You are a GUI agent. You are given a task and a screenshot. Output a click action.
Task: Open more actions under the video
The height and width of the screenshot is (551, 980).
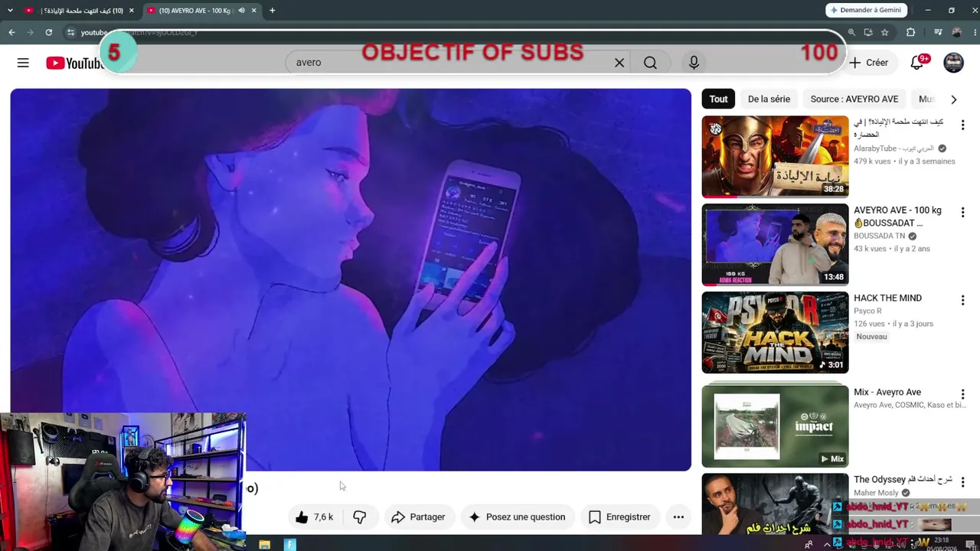tap(678, 517)
